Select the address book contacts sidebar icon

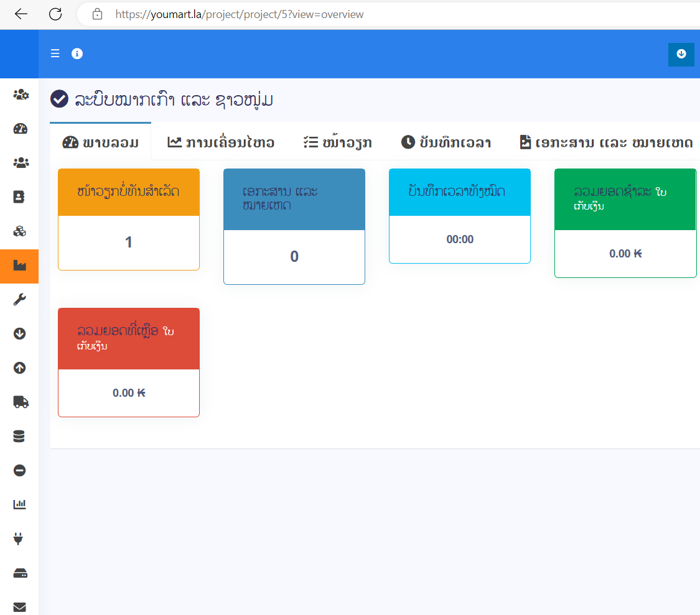[19, 197]
